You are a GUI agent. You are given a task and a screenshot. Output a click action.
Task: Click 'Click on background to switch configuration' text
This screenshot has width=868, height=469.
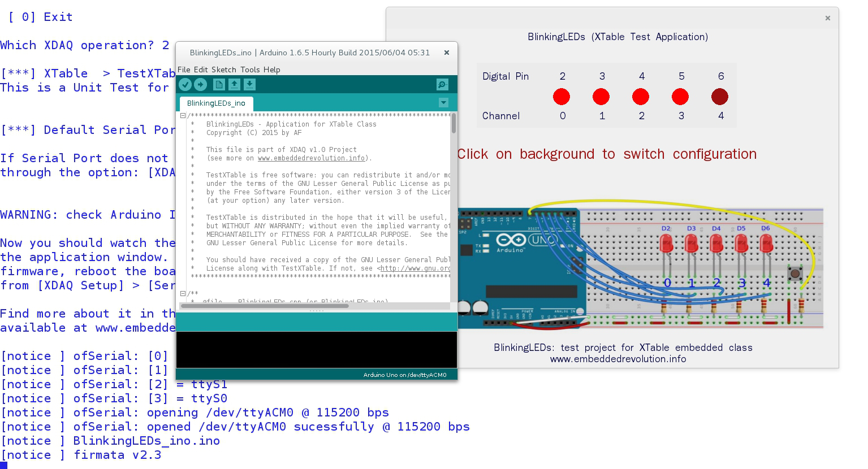click(x=607, y=154)
